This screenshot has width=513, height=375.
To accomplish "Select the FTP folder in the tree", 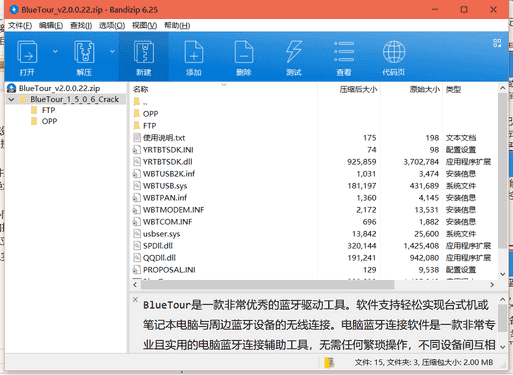I will click(49, 110).
